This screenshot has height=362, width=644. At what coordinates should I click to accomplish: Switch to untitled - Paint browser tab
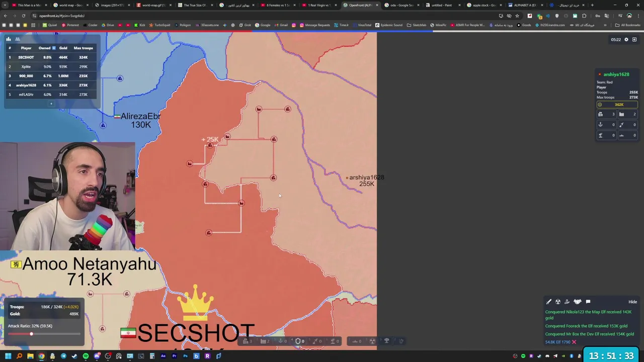pos(441,5)
